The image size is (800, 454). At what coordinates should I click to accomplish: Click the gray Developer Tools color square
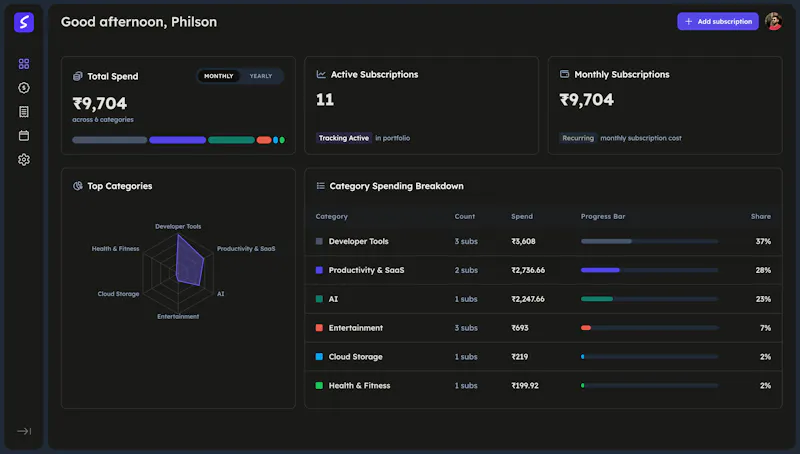319,241
